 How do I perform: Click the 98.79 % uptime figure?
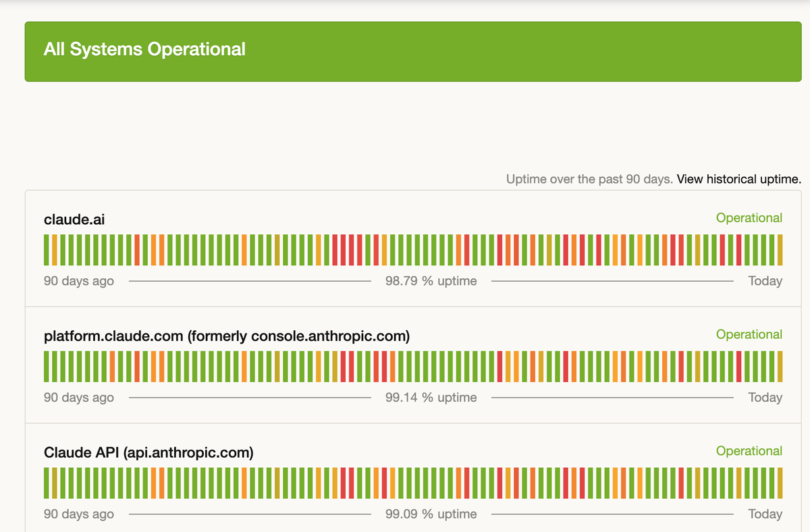431,281
